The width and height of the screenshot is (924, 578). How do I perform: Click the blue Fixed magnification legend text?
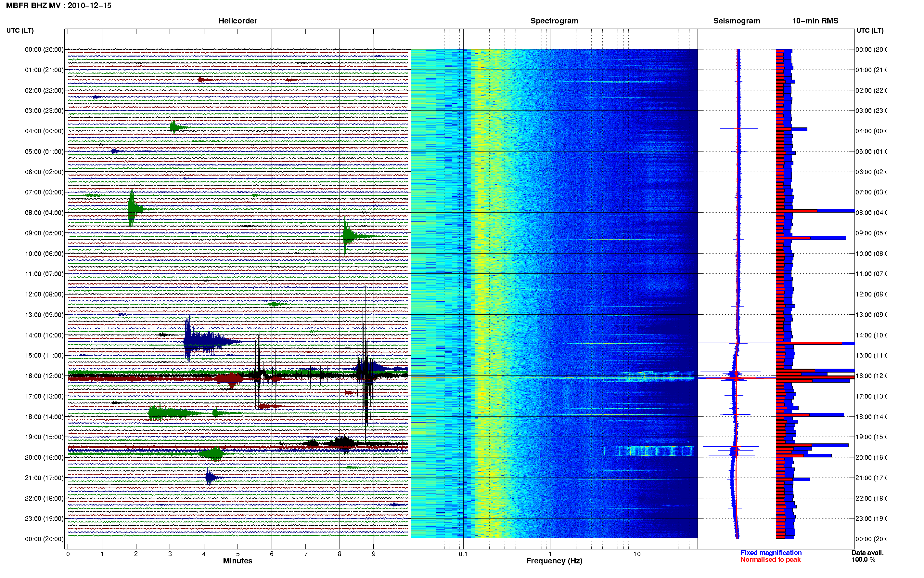(771, 552)
